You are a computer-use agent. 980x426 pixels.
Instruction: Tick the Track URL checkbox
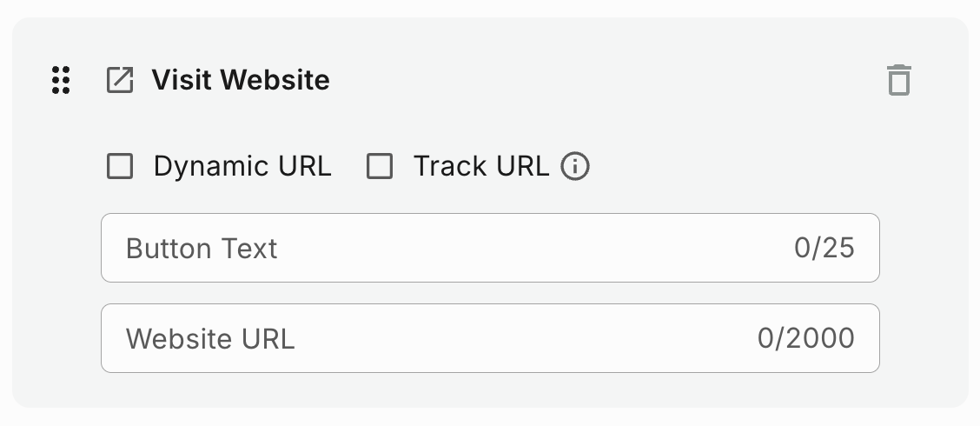(x=380, y=166)
